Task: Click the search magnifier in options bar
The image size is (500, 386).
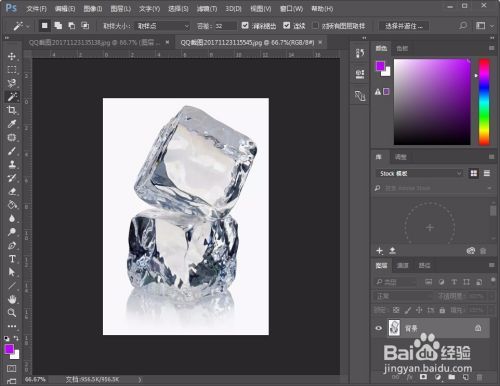Action: tap(463, 26)
